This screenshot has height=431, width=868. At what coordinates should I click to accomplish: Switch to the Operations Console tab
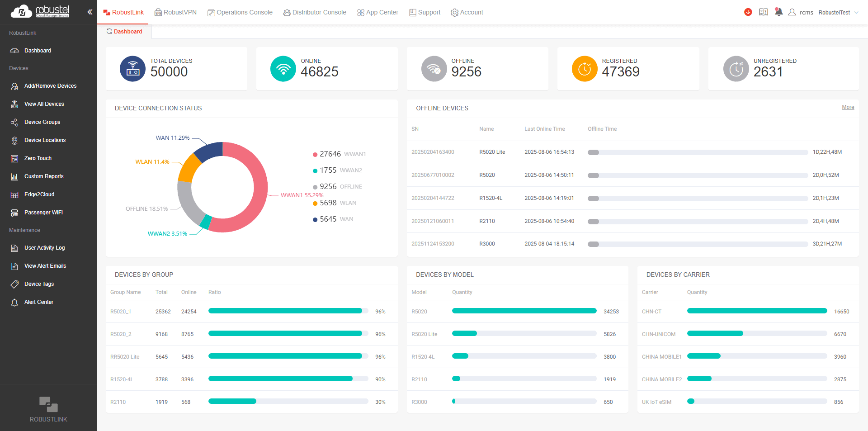coord(240,12)
